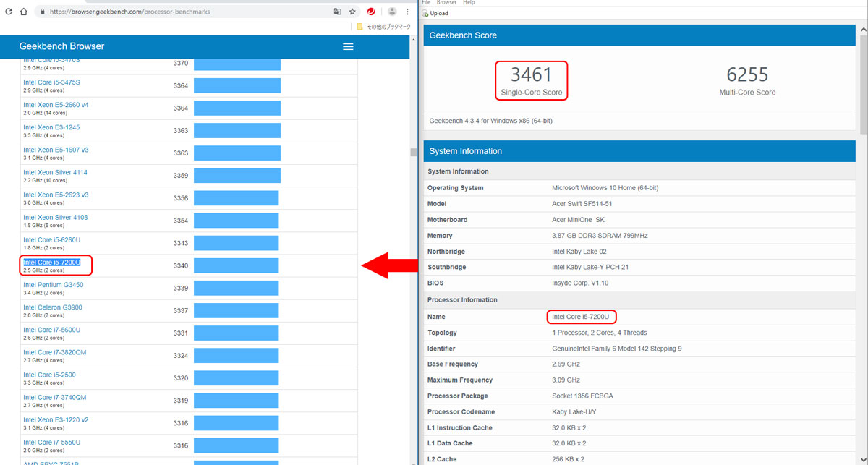Click the Identifier value GenuineIntel Family 6
The height and width of the screenshot is (465, 868).
tap(617, 349)
